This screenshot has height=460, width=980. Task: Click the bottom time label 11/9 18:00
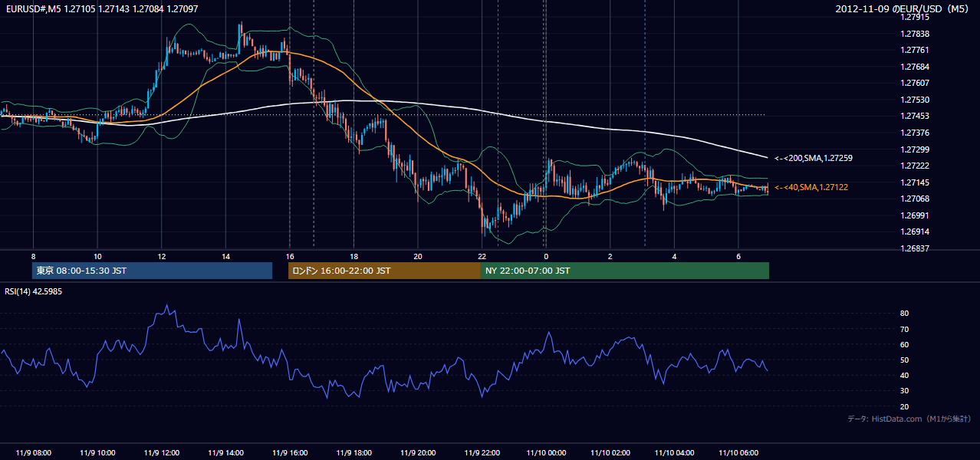(354, 453)
